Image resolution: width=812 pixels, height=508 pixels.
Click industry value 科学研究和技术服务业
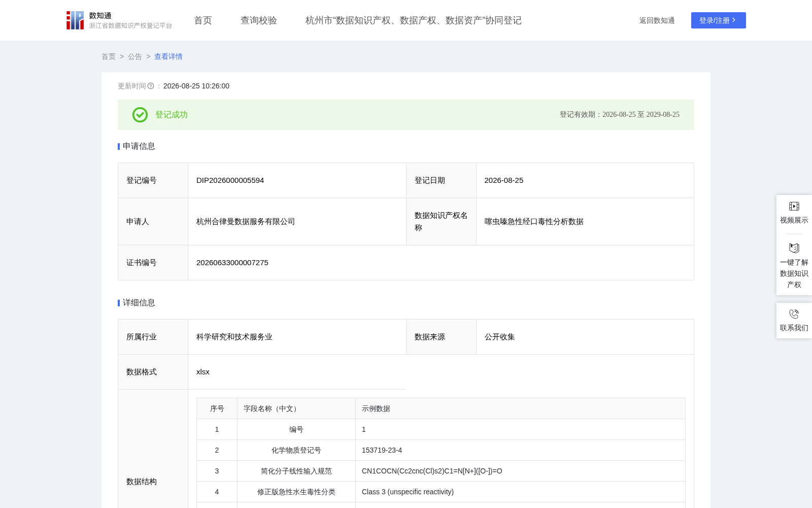[x=234, y=337]
